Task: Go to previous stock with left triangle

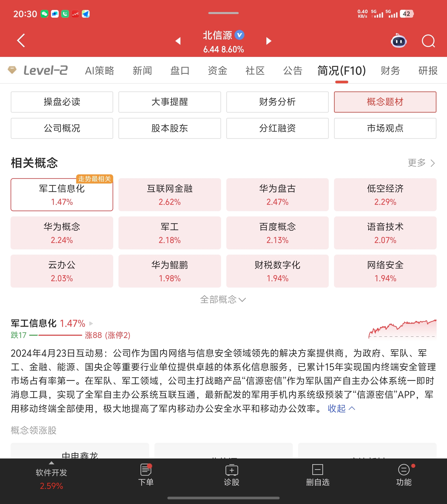Action: (x=178, y=41)
